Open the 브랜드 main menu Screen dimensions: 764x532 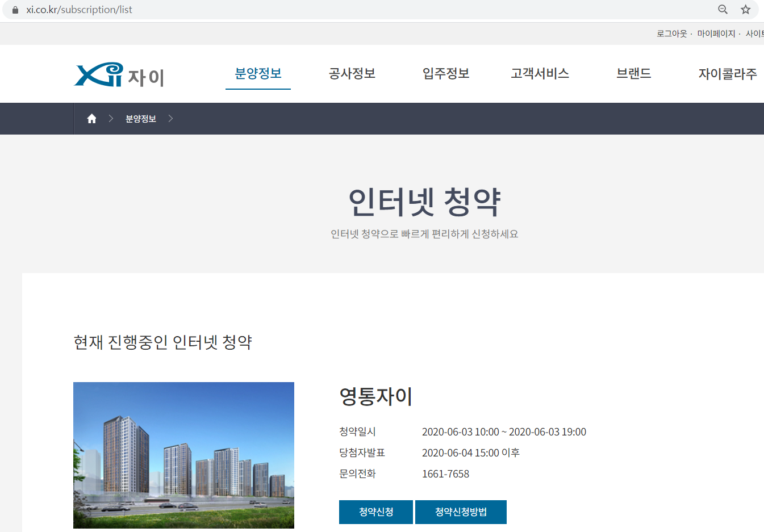click(x=634, y=74)
